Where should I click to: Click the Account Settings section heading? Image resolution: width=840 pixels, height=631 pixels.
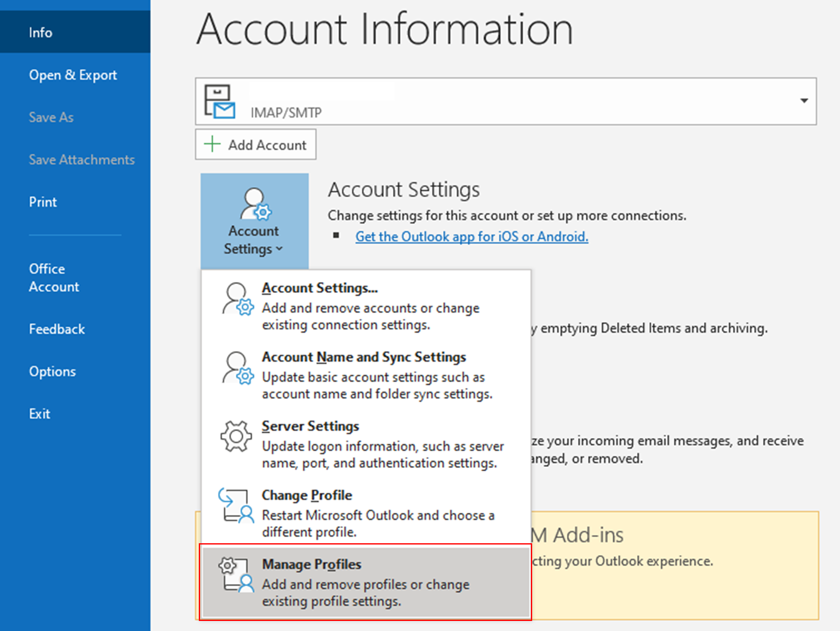(x=404, y=190)
